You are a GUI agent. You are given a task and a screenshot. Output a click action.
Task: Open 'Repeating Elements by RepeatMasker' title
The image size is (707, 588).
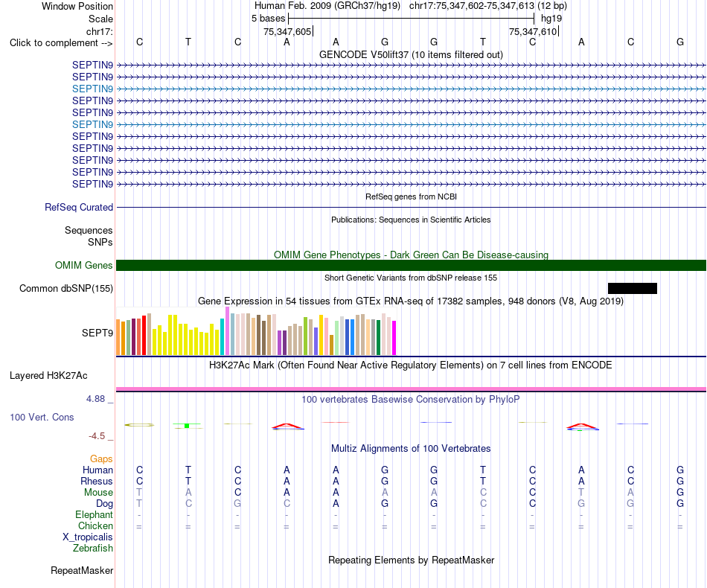411,560
